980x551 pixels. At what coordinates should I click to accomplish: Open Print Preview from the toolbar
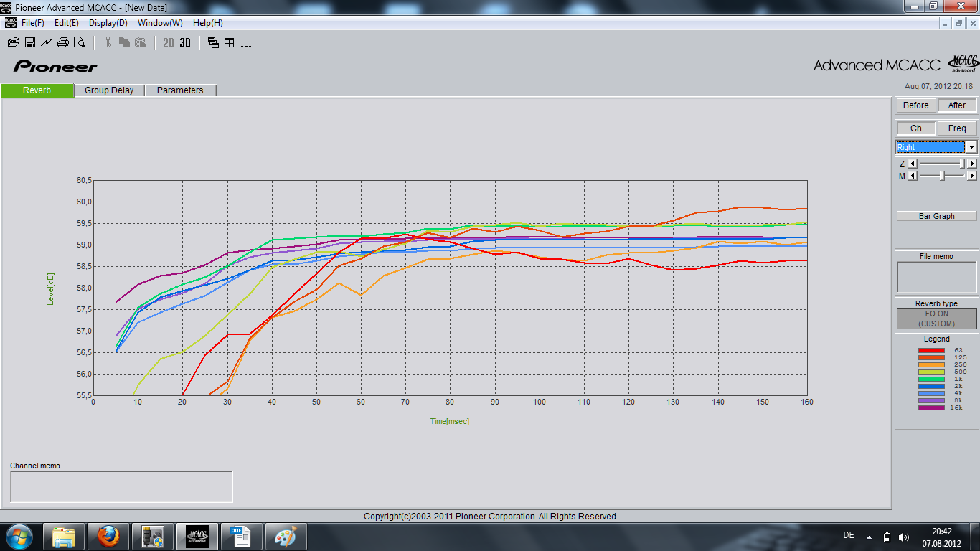(80, 42)
